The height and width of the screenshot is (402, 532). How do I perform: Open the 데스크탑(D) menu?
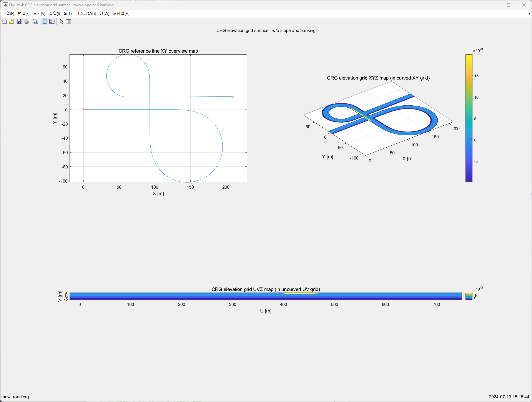coord(86,13)
